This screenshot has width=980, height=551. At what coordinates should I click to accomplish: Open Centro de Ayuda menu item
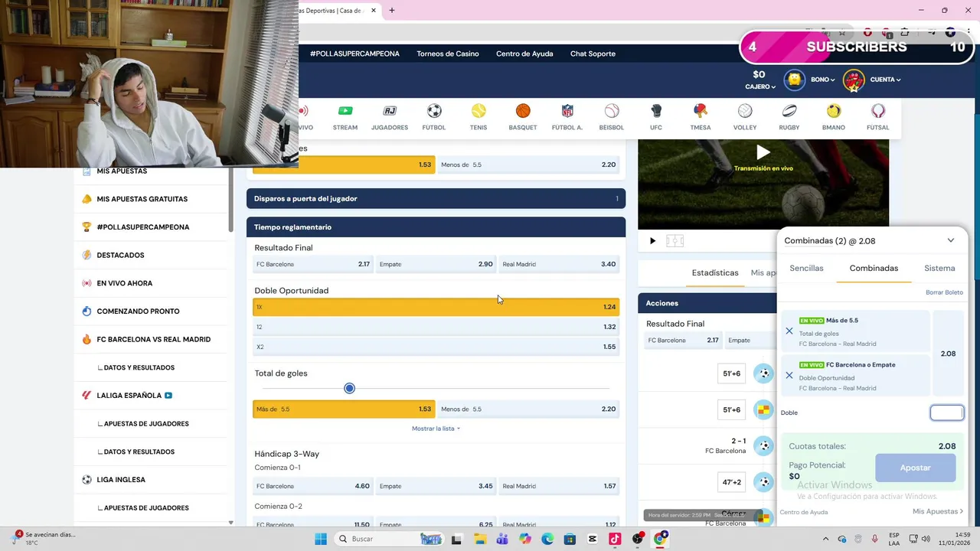pyautogui.click(x=524, y=54)
